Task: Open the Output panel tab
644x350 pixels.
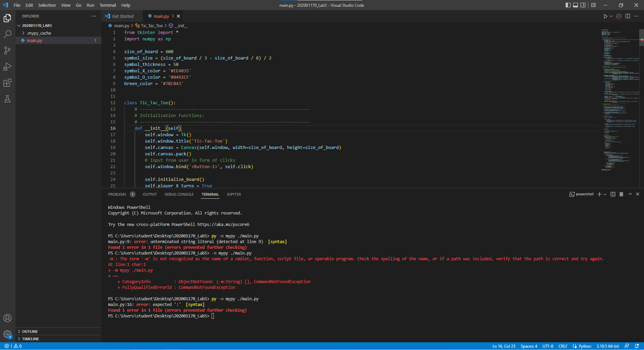Action: click(150, 194)
